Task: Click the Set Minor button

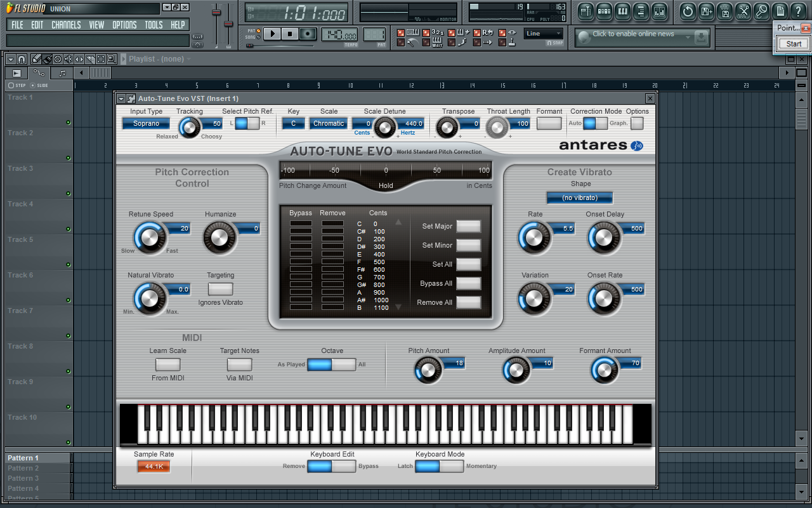Action: (x=469, y=245)
